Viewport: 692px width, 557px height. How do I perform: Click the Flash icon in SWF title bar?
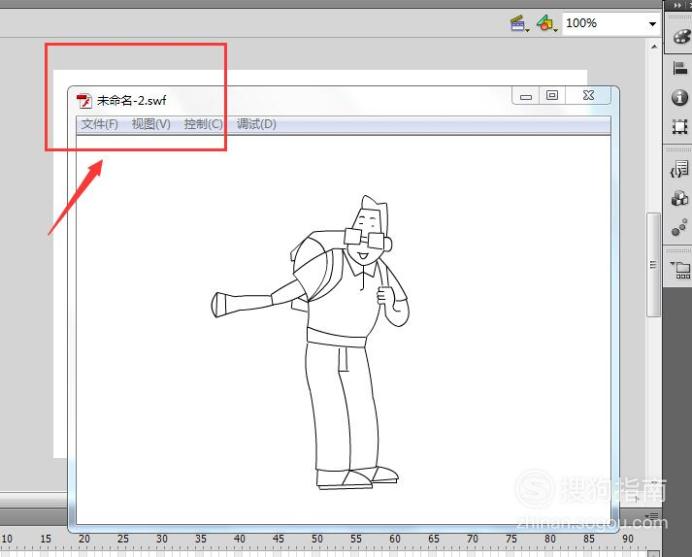(x=84, y=101)
